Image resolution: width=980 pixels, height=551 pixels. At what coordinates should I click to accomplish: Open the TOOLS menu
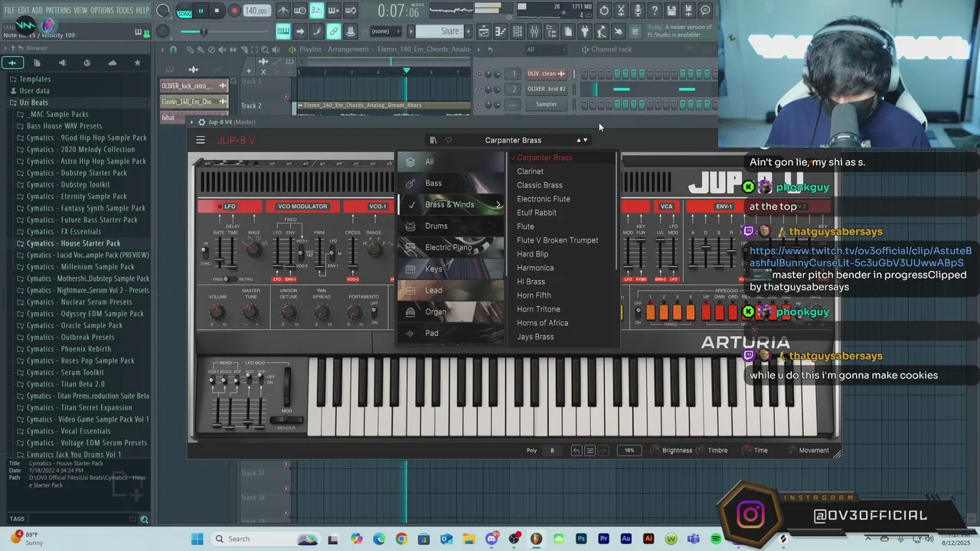point(124,10)
